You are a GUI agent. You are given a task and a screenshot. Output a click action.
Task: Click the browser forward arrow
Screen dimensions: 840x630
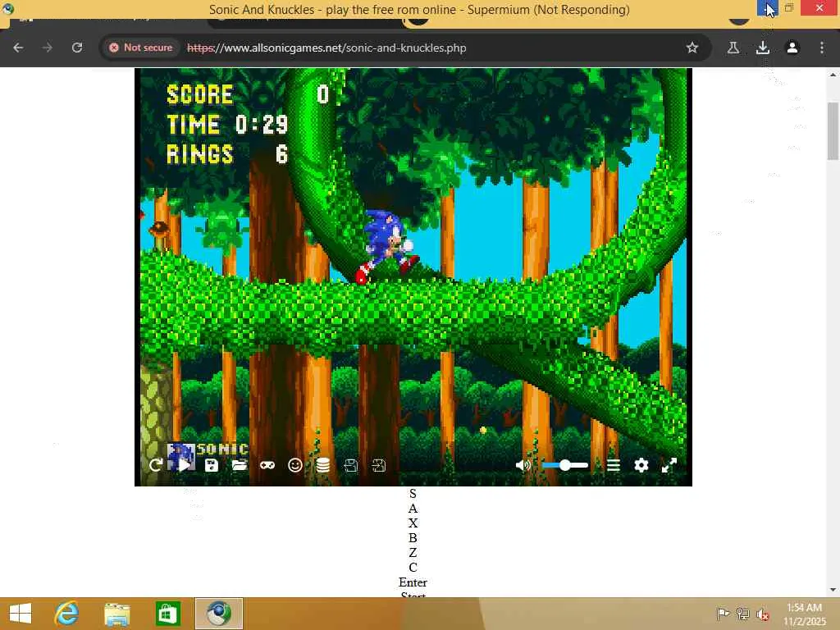tap(48, 48)
